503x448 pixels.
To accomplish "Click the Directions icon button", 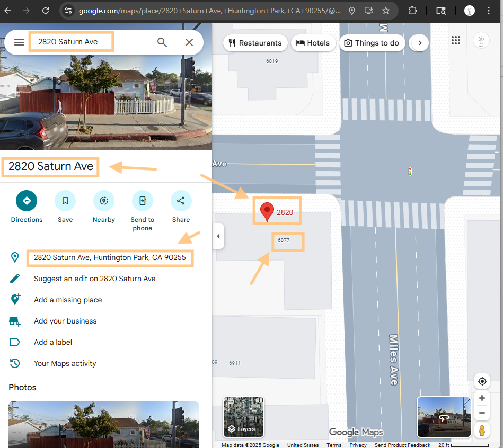I will [27, 201].
